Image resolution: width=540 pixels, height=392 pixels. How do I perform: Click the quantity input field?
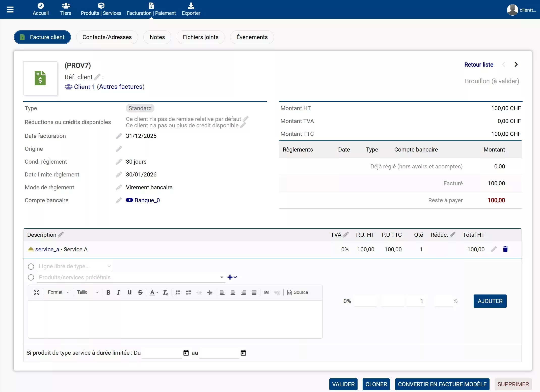(x=416, y=301)
